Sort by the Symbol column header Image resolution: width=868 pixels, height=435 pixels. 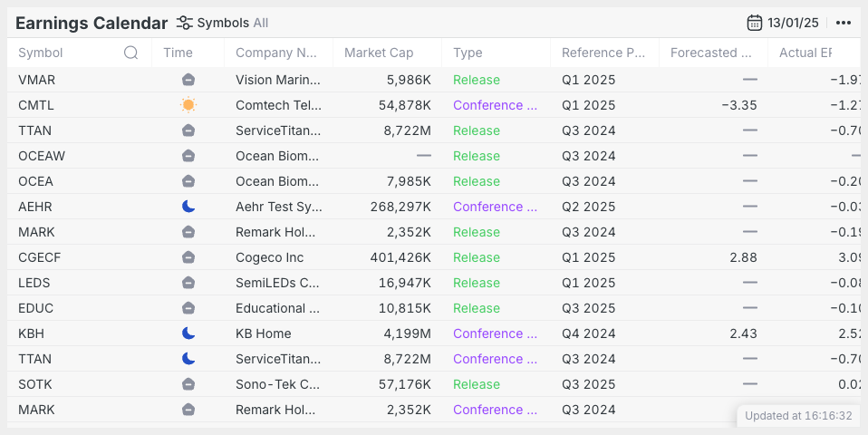[41, 53]
